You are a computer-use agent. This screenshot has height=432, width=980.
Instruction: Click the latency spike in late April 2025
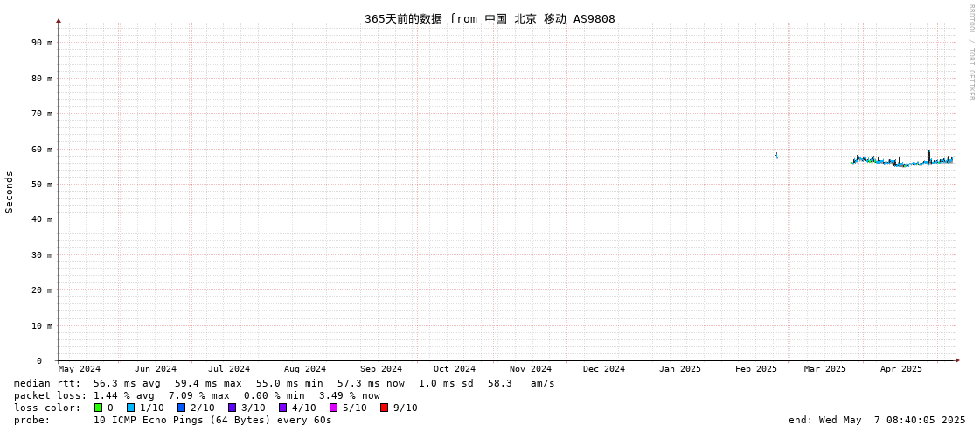[928, 157]
